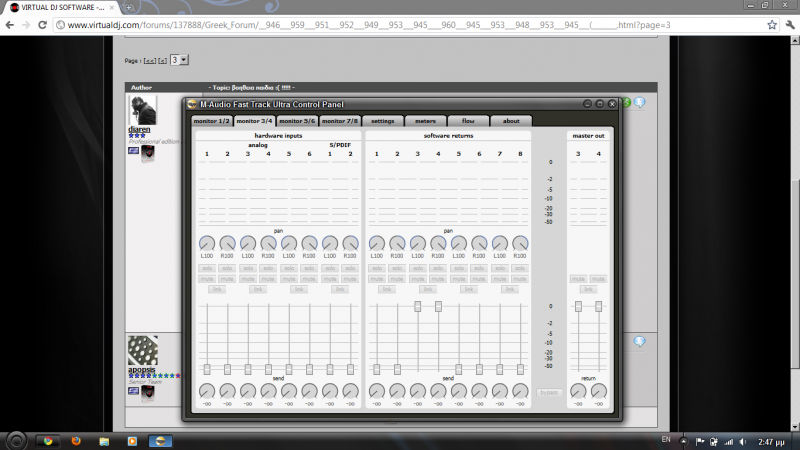
Task: Click return knob of master out 4
Action: (598, 391)
